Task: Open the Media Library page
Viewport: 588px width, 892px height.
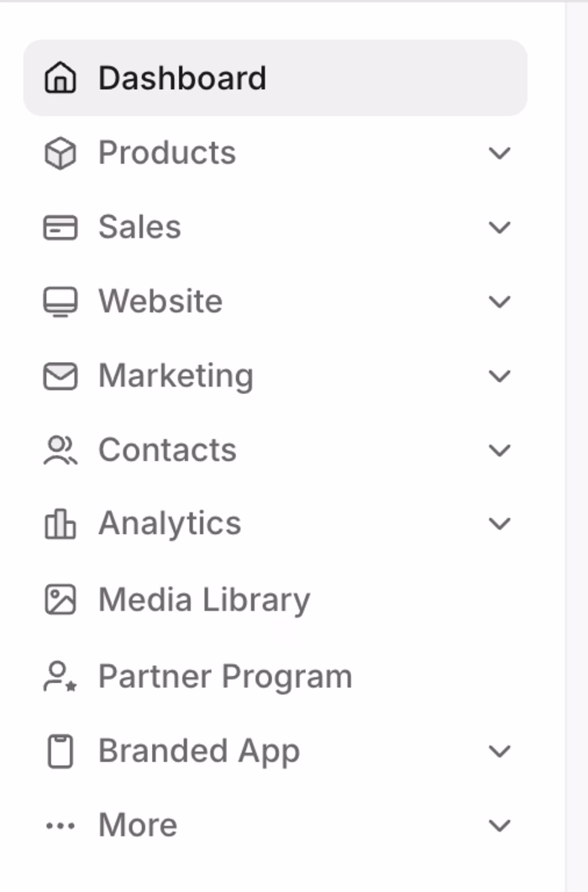Action: click(204, 600)
